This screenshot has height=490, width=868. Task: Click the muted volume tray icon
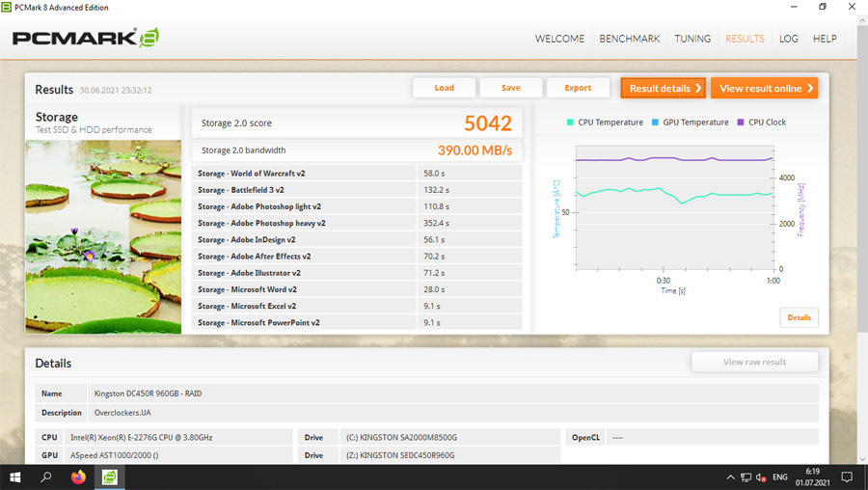(761, 477)
